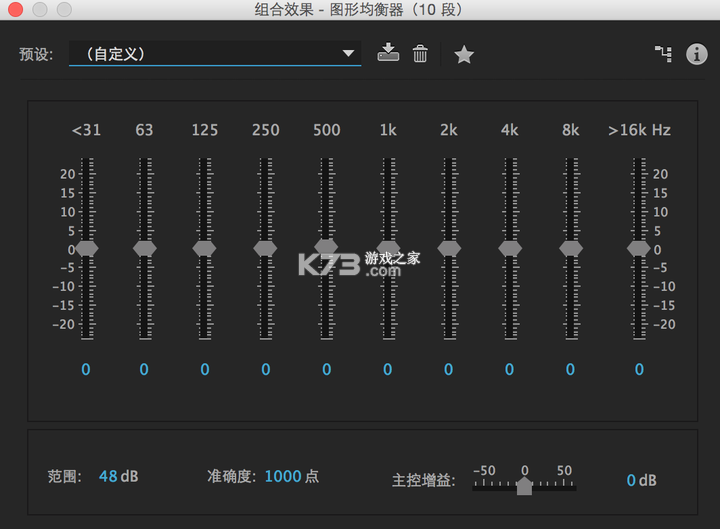This screenshot has height=529, width=720.
Task: Click the <31 Hz band slider handle
Action: pyautogui.click(x=87, y=248)
